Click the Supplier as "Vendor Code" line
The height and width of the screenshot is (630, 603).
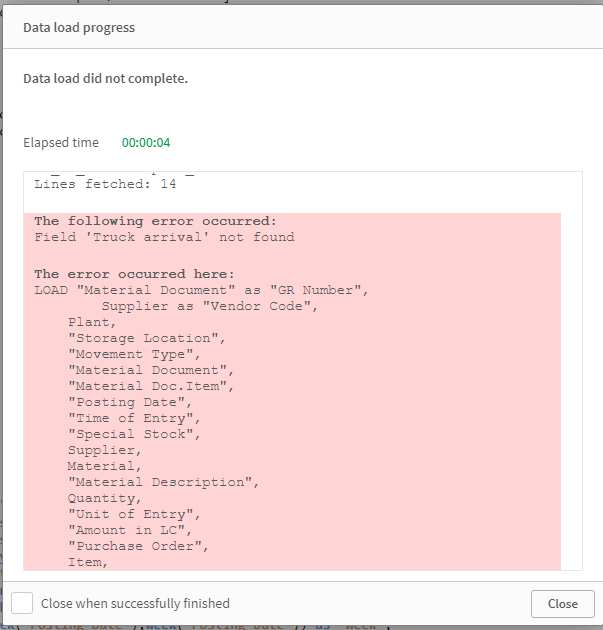pos(209,306)
